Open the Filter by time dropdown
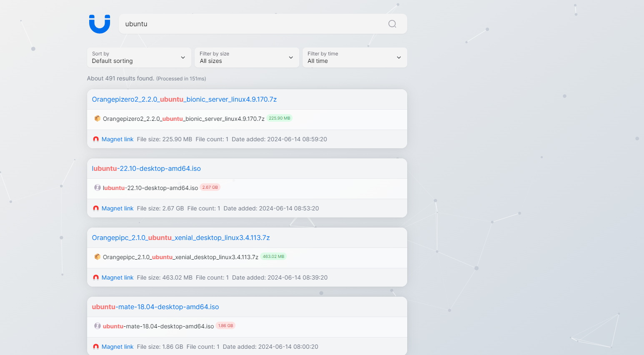 [355, 57]
